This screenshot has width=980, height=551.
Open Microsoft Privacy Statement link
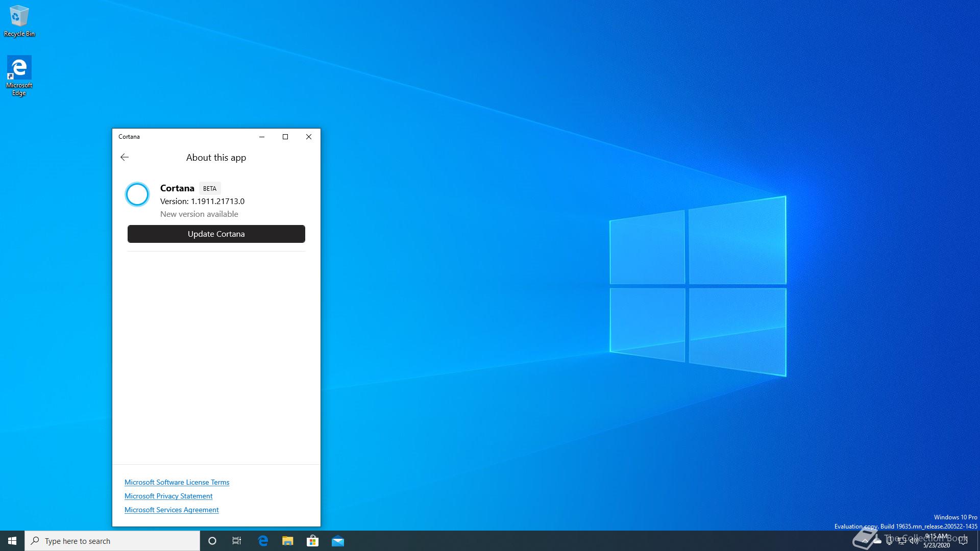pyautogui.click(x=168, y=496)
